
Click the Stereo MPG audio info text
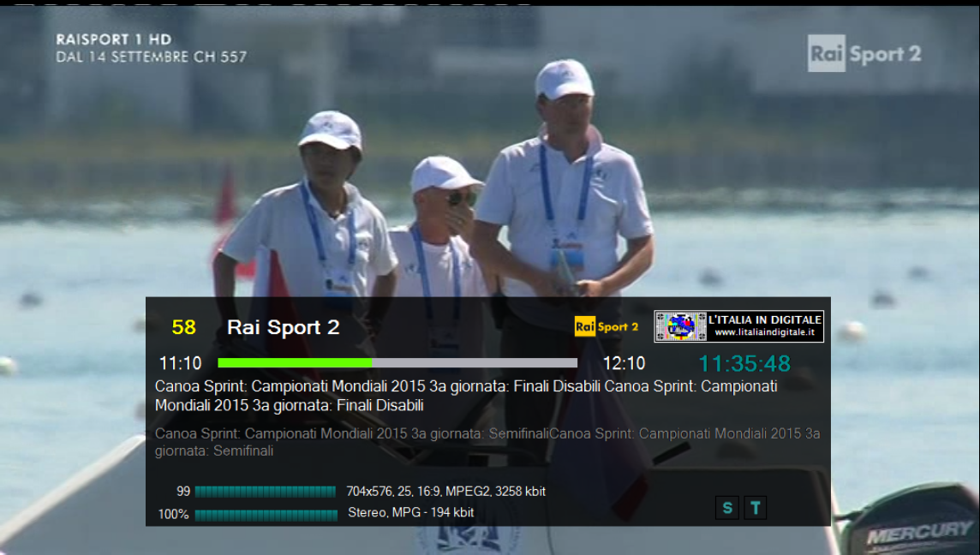click(410, 513)
